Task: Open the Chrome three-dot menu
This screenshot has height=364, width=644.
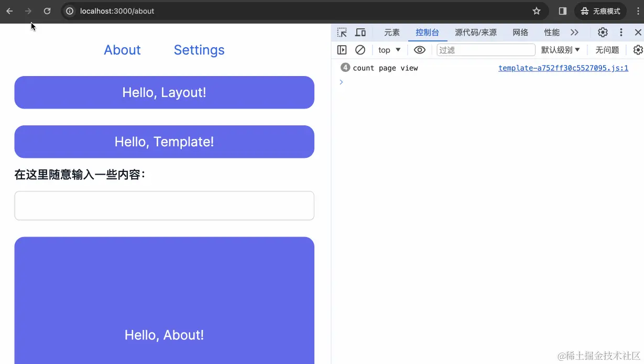Action: 637,11
